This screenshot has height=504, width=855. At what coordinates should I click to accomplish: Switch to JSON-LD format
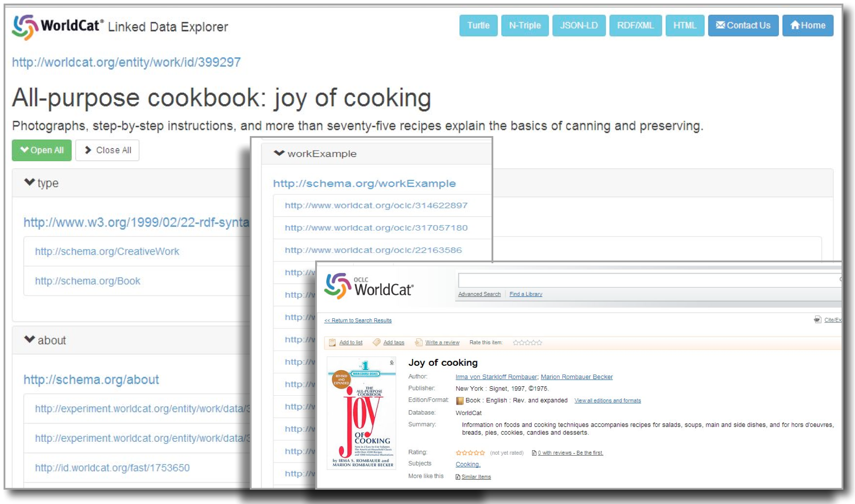[x=578, y=26]
